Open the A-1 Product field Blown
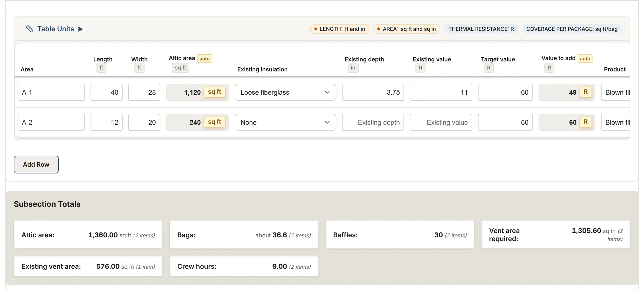This screenshot has width=644, height=290. (x=615, y=92)
